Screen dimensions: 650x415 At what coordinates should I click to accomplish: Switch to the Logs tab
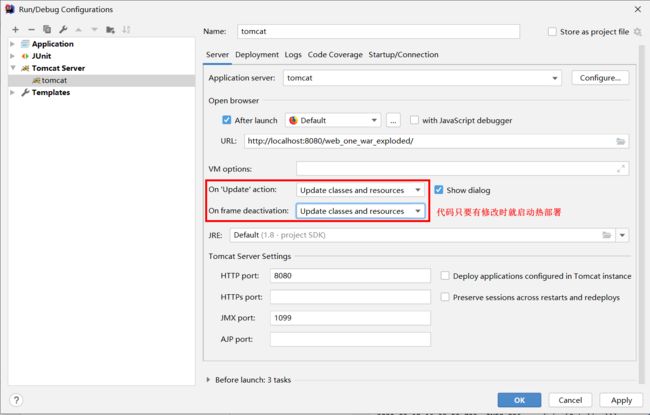[293, 55]
